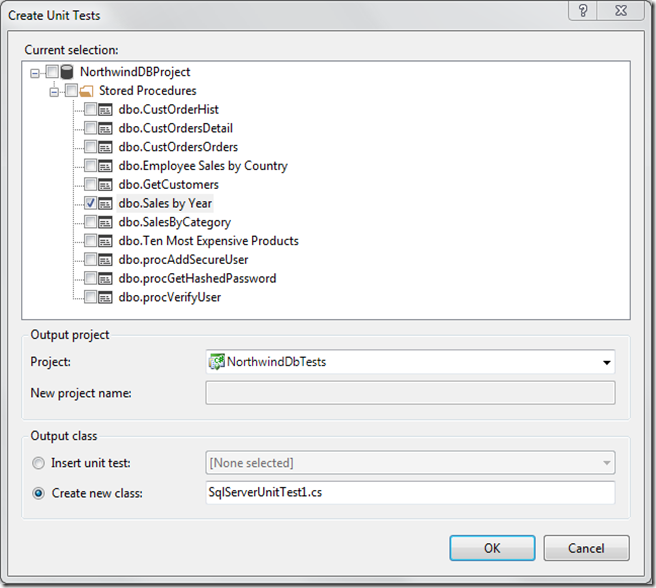The width and height of the screenshot is (656, 588).
Task: Select the dbo.CustOrdersOrders checkbox
Action: coord(91,146)
